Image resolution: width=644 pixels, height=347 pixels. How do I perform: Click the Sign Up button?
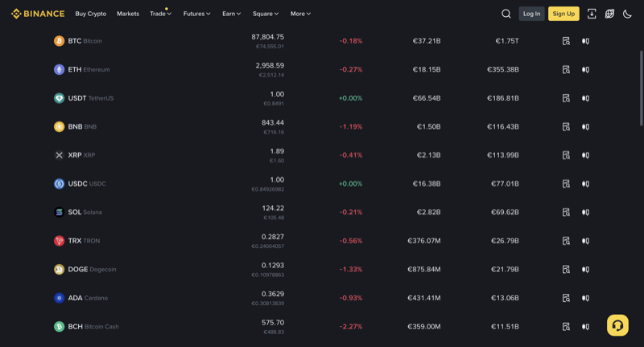[563, 14]
